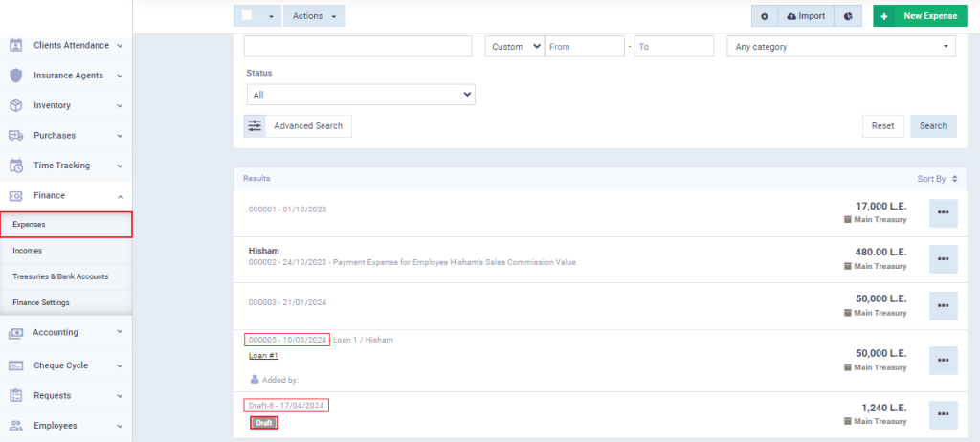This screenshot has width=980, height=442.
Task: Click the Inventory box icon in sidebar
Action: 16,105
